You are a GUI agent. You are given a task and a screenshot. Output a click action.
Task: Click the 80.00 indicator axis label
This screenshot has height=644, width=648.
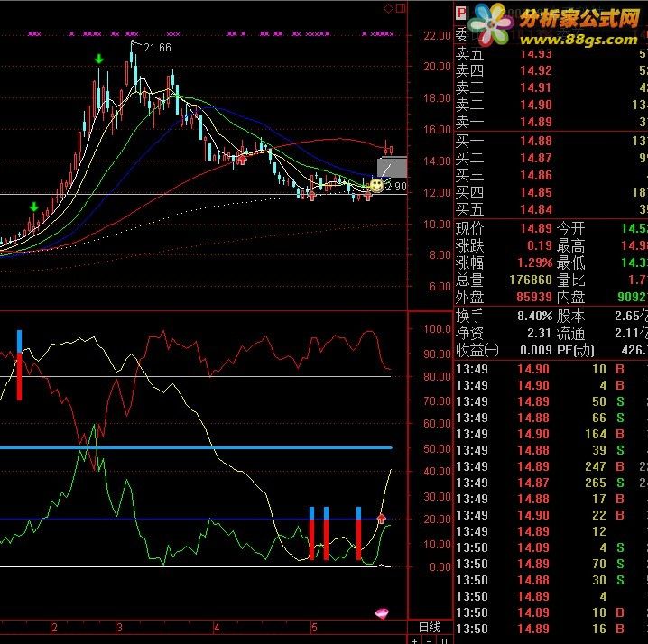437,377
